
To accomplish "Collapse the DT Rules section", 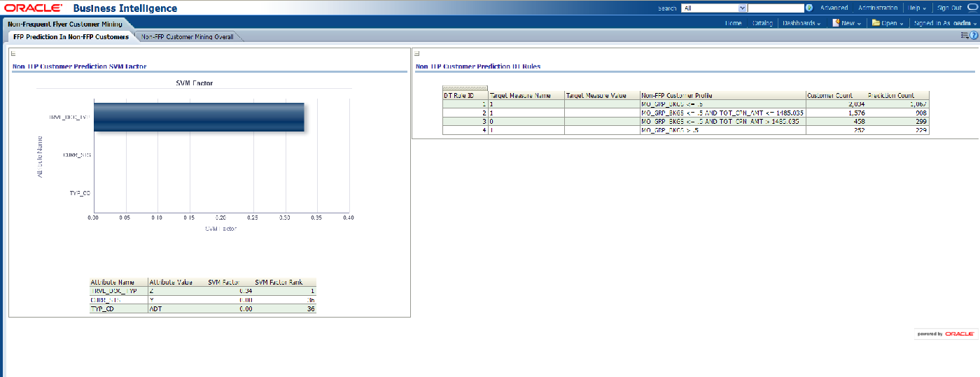I will [x=417, y=54].
